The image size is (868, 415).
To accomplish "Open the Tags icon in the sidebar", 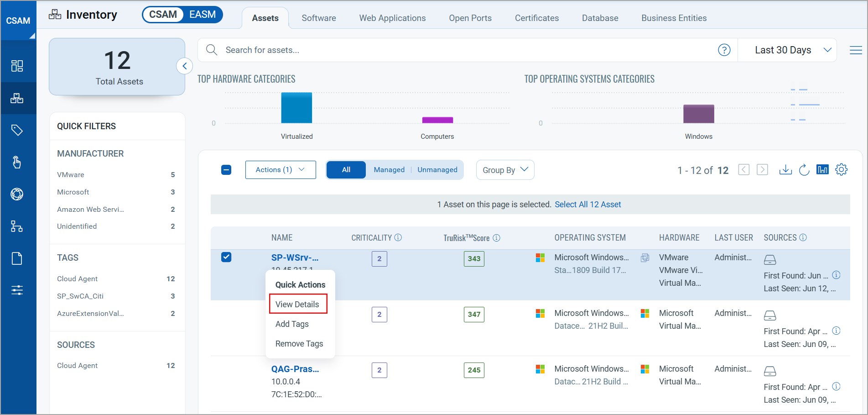I will [17, 130].
